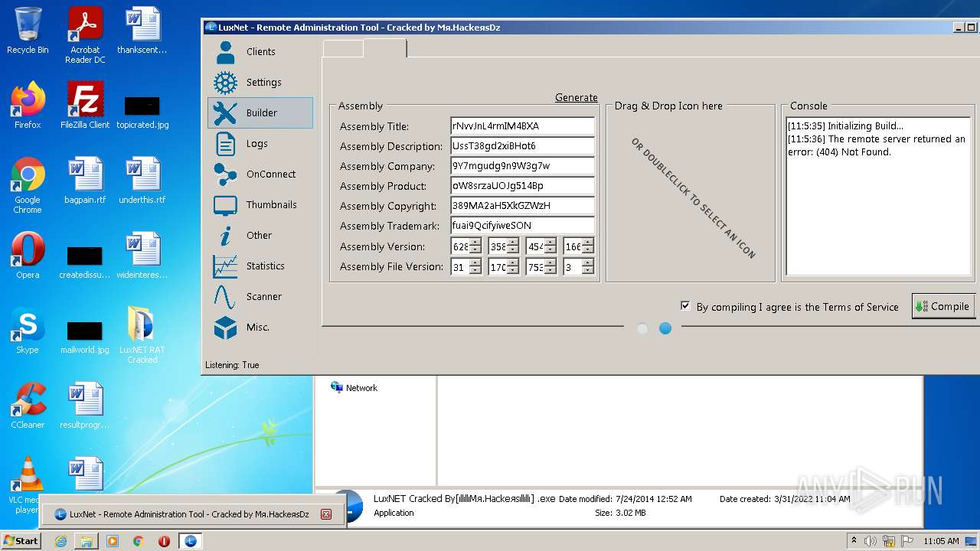Open the Misc. box section
Screen dimensions: 980x551
(x=260, y=328)
